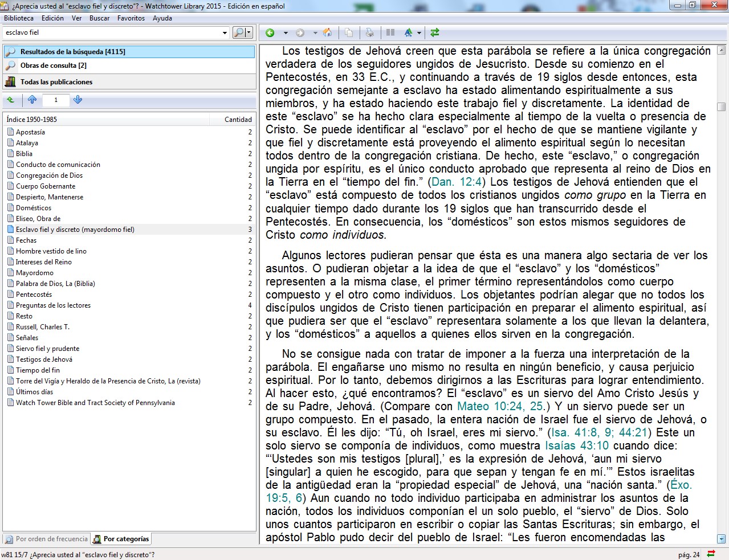
Task: Click the Resultados de la búsqueda magnifier icon
Action: tap(10, 52)
